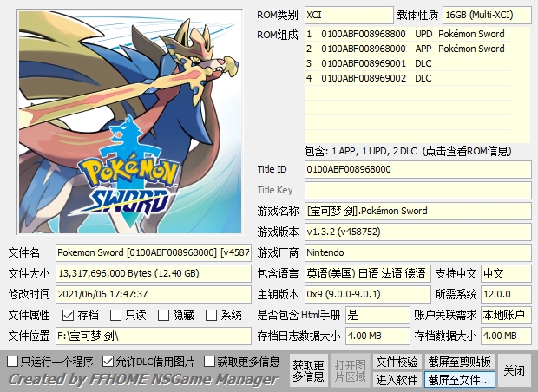Uncheck 允许DLC借用图片 option

108,361
